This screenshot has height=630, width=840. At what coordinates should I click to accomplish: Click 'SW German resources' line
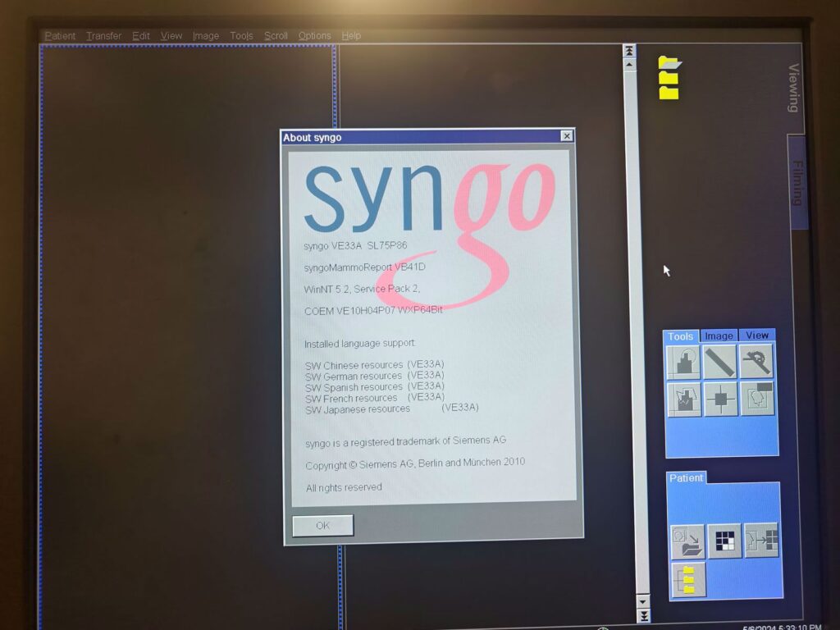coord(374,376)
